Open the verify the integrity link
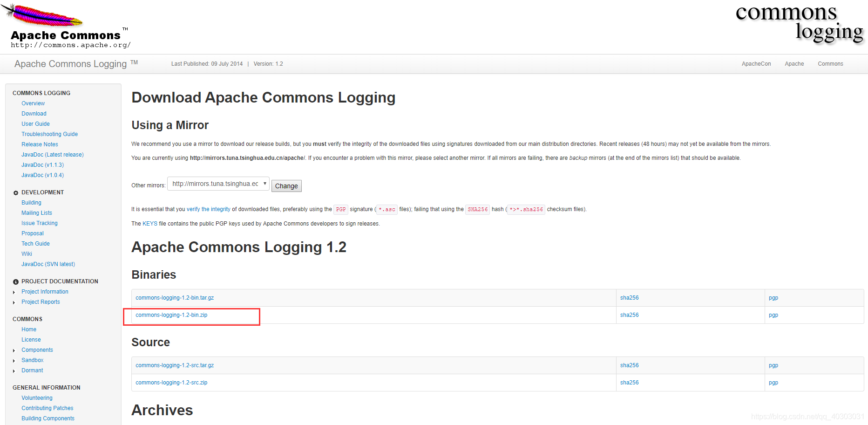Viewport: 868px width, 425px height. (209, 209)
